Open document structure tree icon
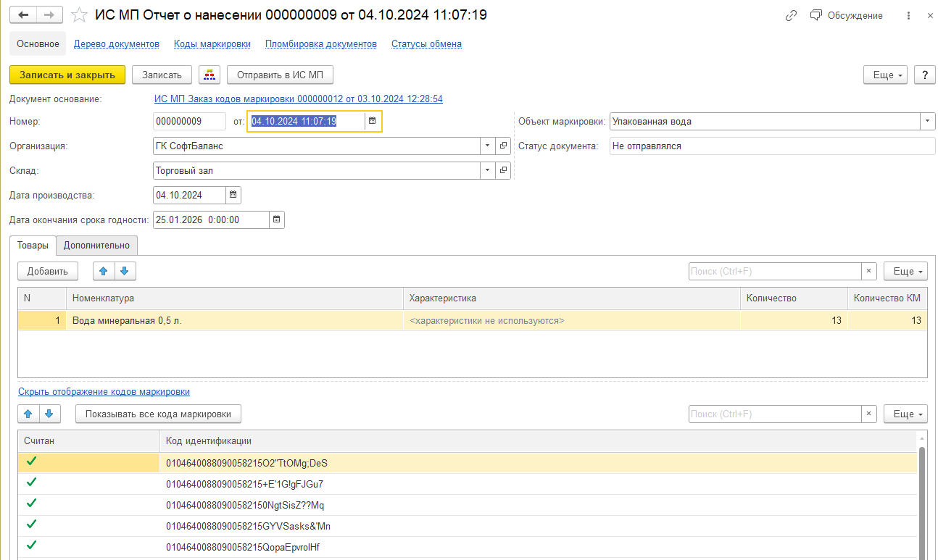 pyautogui.click(x=209, y=75)
